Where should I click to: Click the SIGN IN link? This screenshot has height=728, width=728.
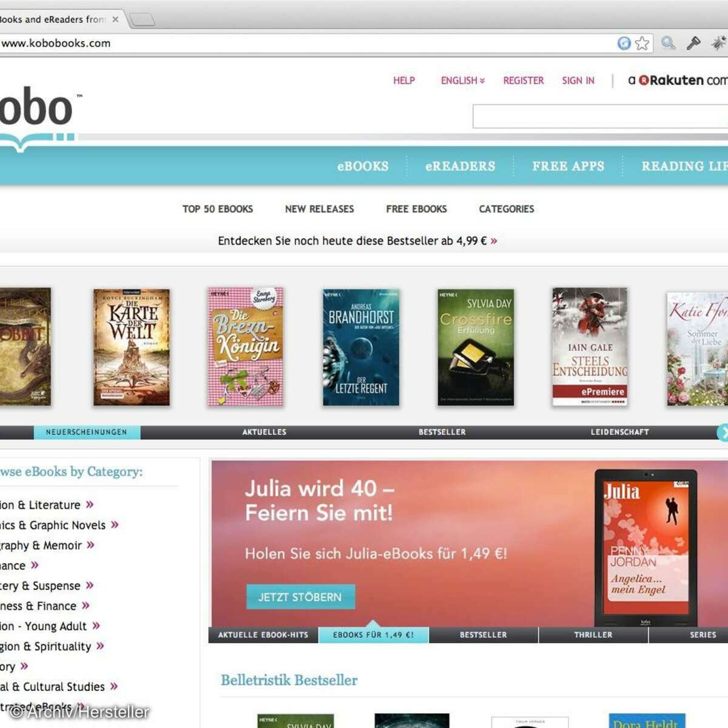coord(578,81)
